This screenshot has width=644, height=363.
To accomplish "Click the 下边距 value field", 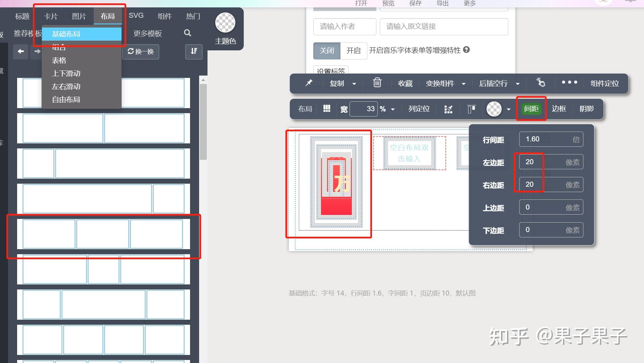I will tap(551, 230).
